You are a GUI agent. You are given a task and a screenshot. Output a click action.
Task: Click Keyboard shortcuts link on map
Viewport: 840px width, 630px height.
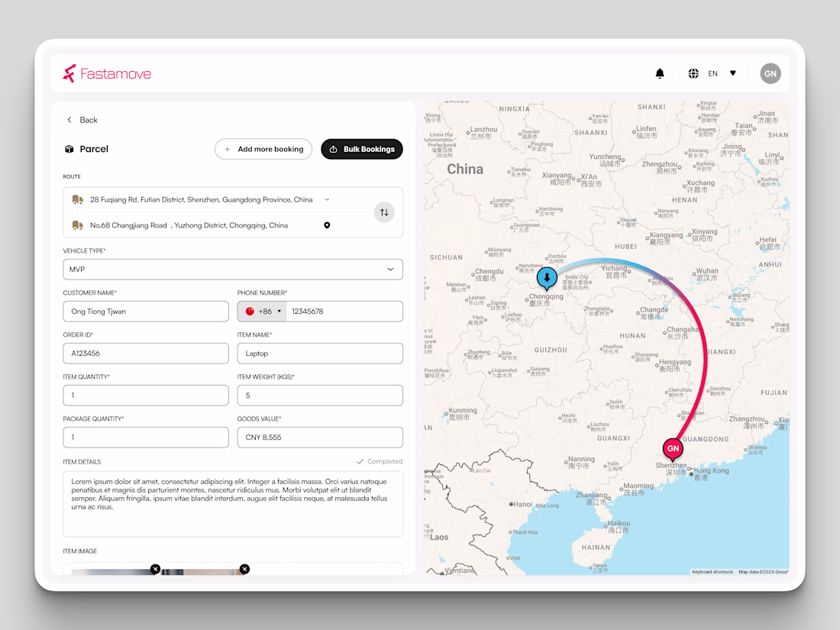712,572
